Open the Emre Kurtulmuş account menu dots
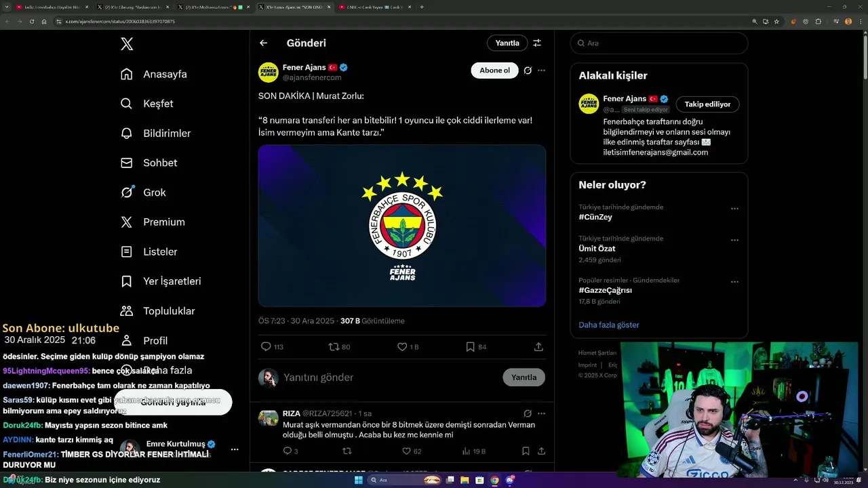868x488 pixels. coord(235,449)
